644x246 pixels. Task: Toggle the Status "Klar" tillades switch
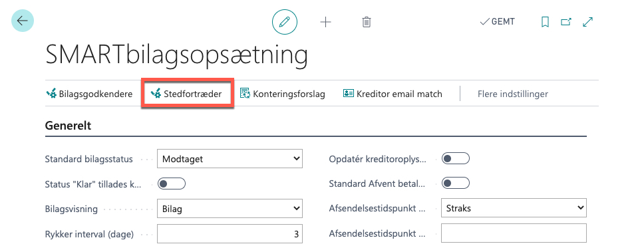pyautogui.click(x=172, y=184)
